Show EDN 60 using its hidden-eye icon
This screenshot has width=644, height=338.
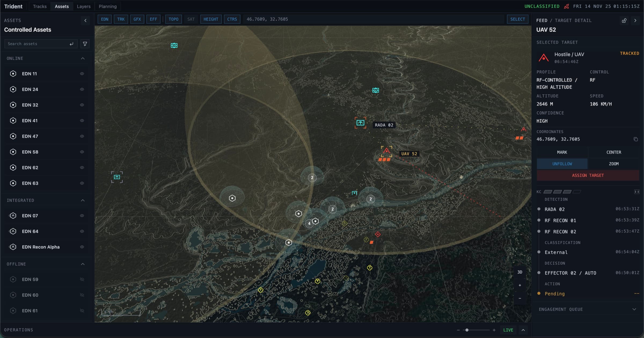(82, 295)
